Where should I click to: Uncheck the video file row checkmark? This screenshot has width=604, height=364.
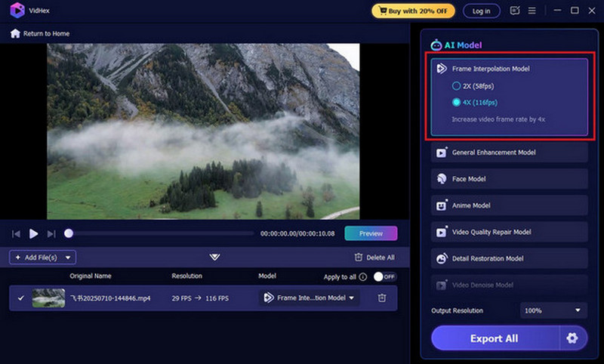(x=21, y=298)
